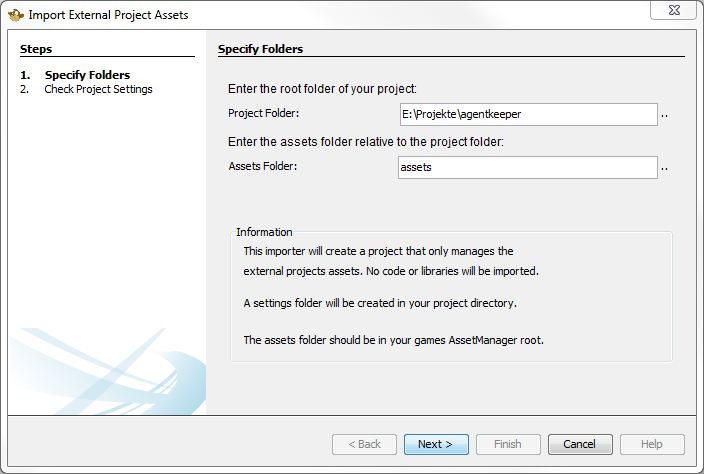This screenshot has width=704, height=474.
Task: Focus the Assets Folder input field
Action: click(x=527, y=167)
